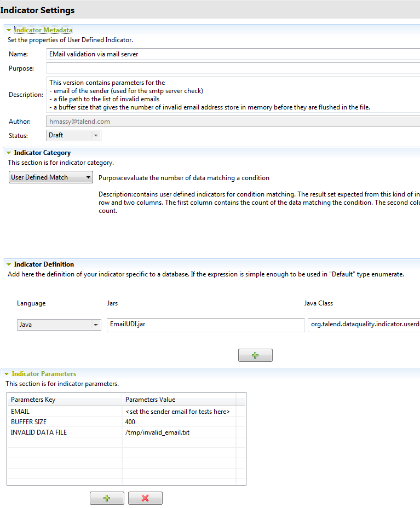Select the INVALID DATA FILE key cell
The image size is (420, 508).
coord(65,432)
